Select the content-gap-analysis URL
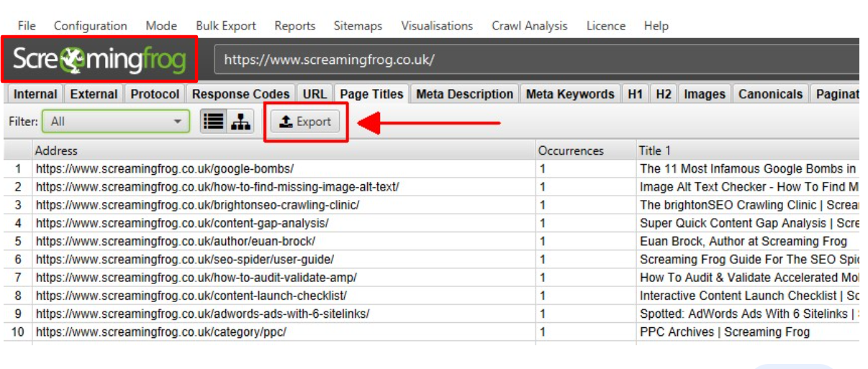This screenshot has height=369, width=868. click(x=182, y=223)
